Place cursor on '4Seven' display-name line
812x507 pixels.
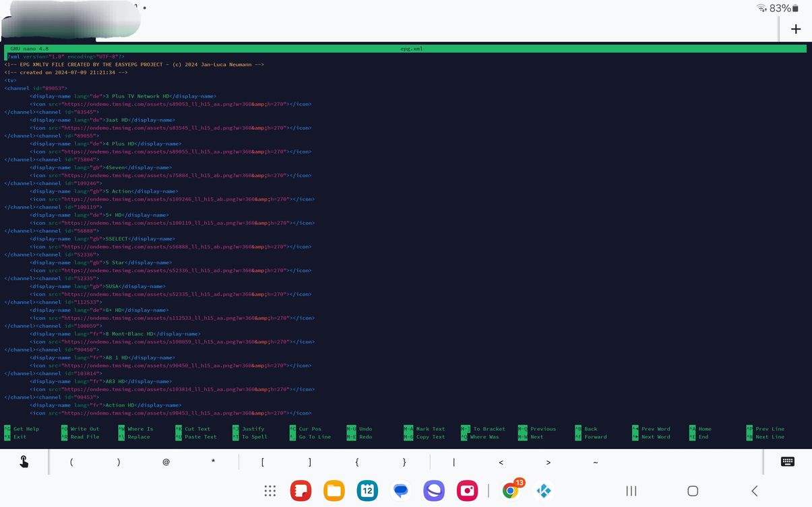pos(100,168)
